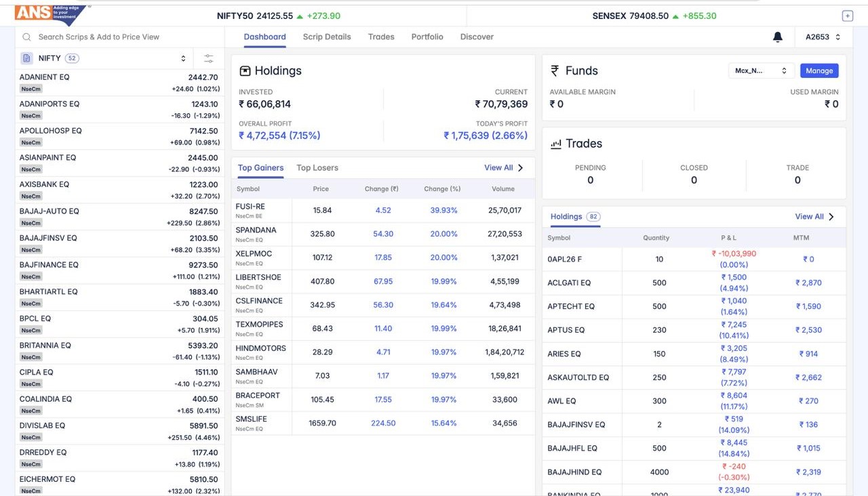The image size is (868, 496).
Task: Click the add widget plus icon at top right
Action: coord(847,16)
